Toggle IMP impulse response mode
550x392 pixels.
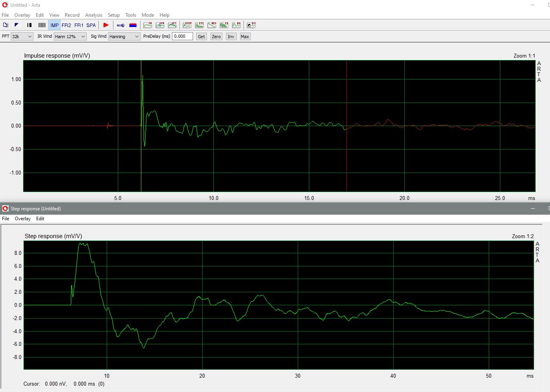pos(55,25)
